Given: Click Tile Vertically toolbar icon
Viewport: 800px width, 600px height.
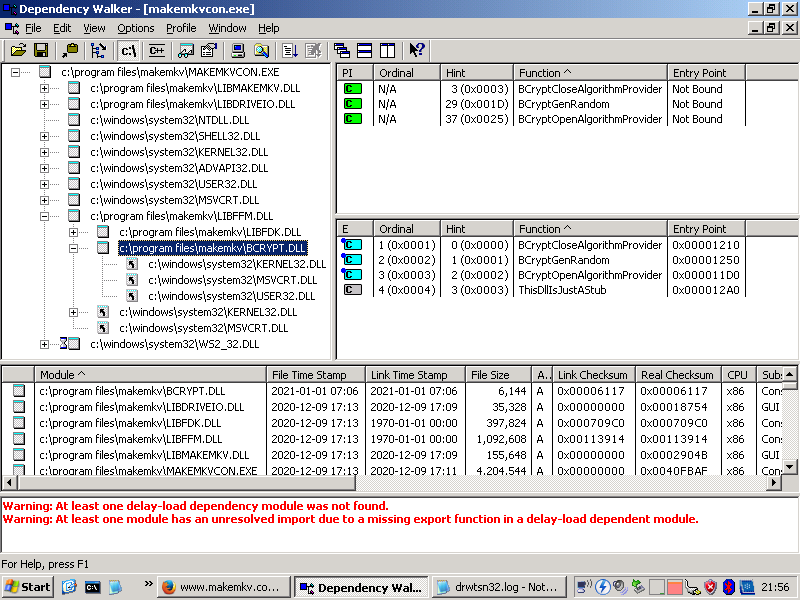Looking at the screenshot, I should (387, 51).
